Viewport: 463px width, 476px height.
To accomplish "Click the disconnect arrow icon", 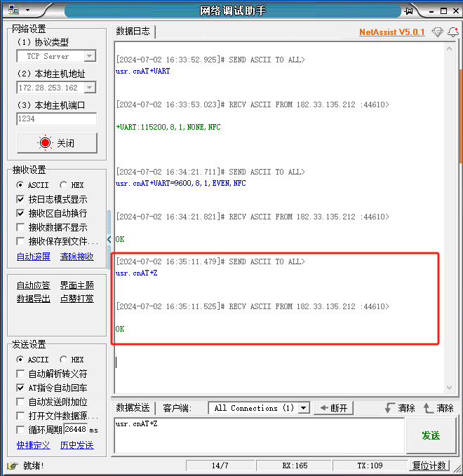I will click(324, 408).
